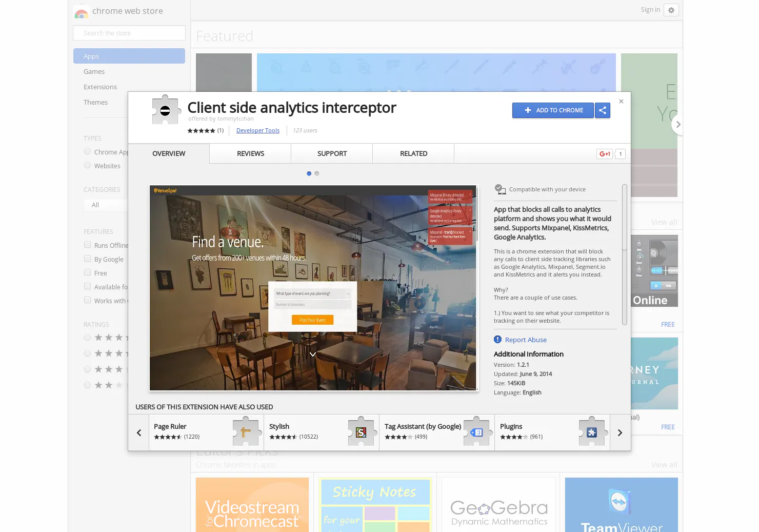Click the Chrome Web Store logo
The image size is (759, 532).
pos(81,12)
